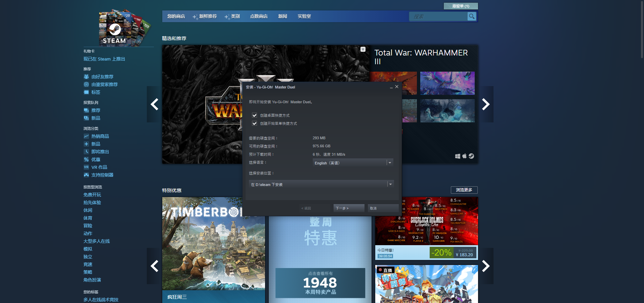The width and height of the screenshot is (644, 303).
Task: Minimize the Yu-Gi-Oh! install dialog
Action: point(391,87)
